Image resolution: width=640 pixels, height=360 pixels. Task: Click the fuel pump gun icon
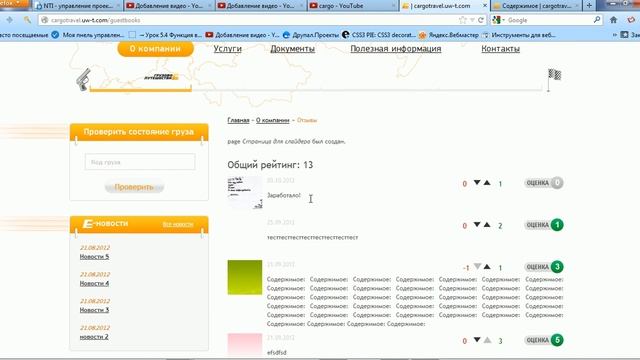83,79
